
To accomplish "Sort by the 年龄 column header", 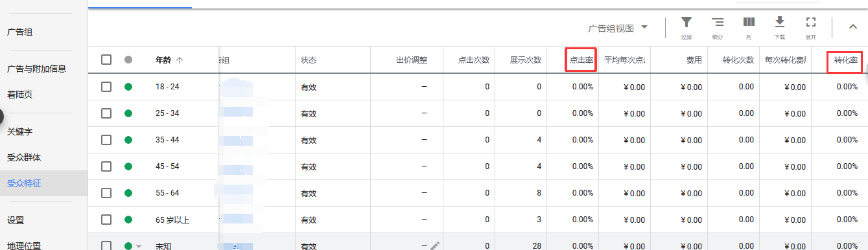I will (x=163, y=60).
